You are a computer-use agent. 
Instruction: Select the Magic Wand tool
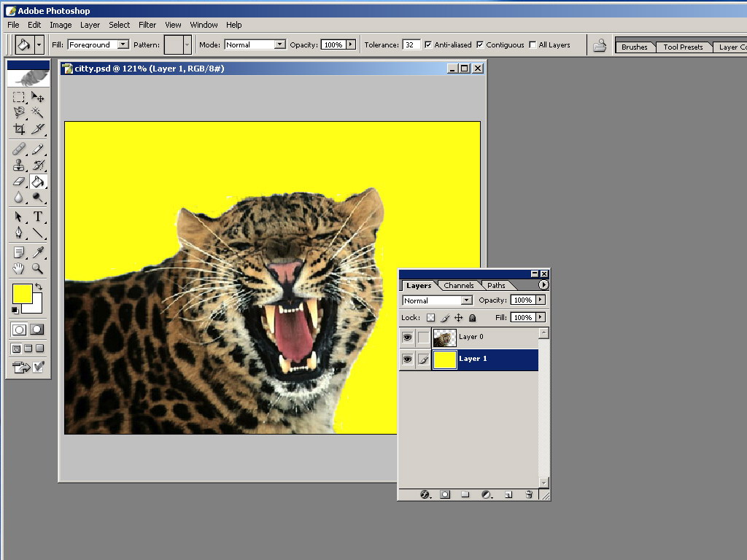click(37, 113)
